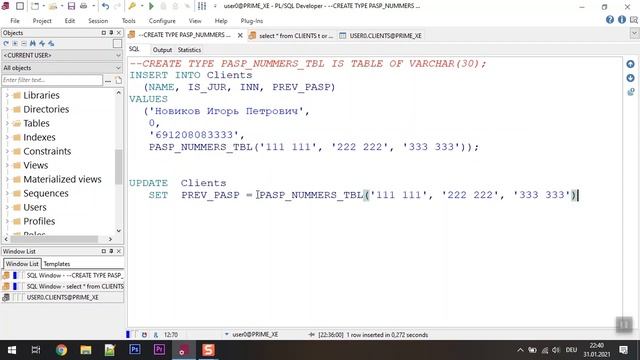Click the blue up-arrow icon beside the editor
The image size is (640, 360).
click(630, 64)
